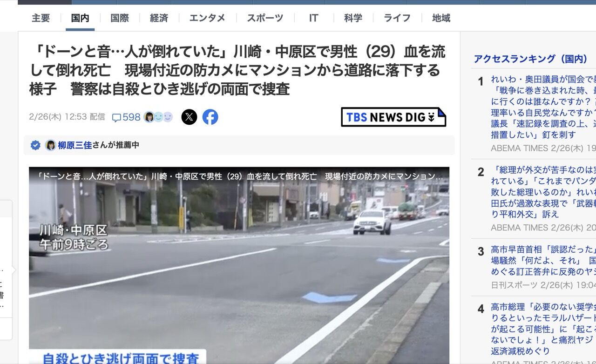Click the TBS NEWS DIG logo
The image size is (596, 364).
(393, 117)
